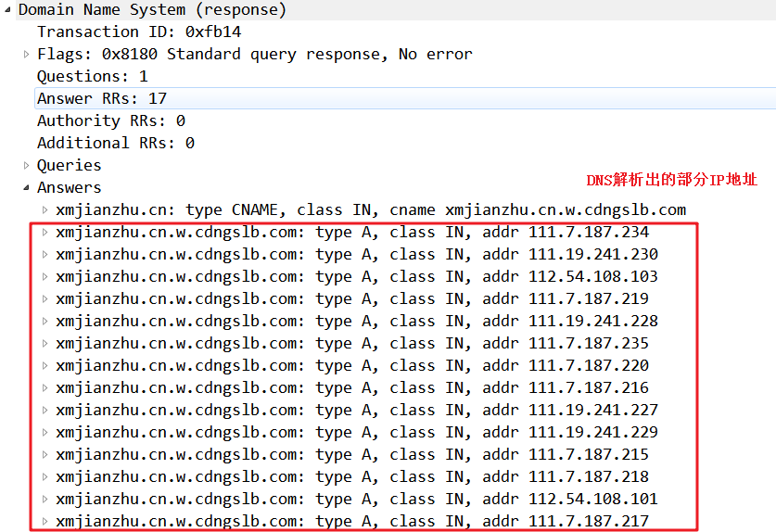Select the Additional RRs: 0 row
The image size is (776, 532).
[x=116, y=143]
